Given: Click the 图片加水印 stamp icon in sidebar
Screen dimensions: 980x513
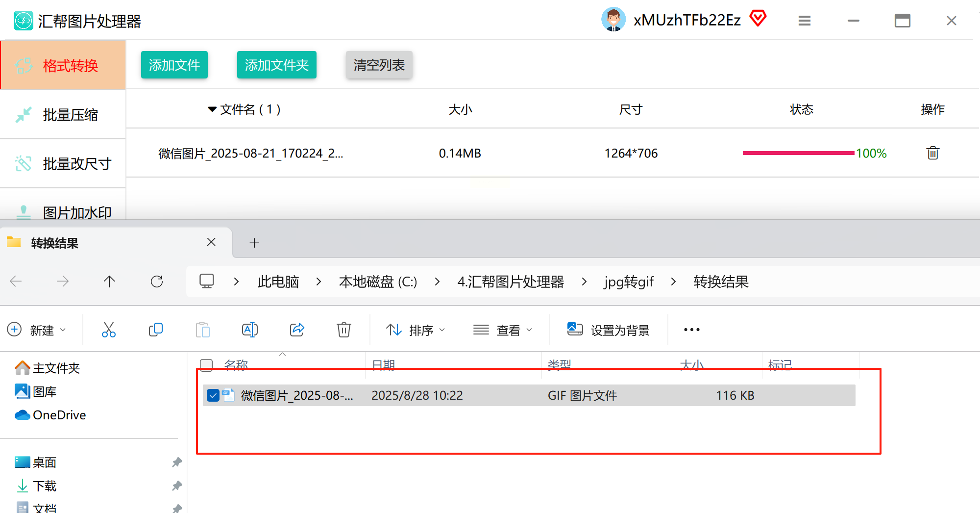Looking at the screenshot, I should (x=23, y=211).
